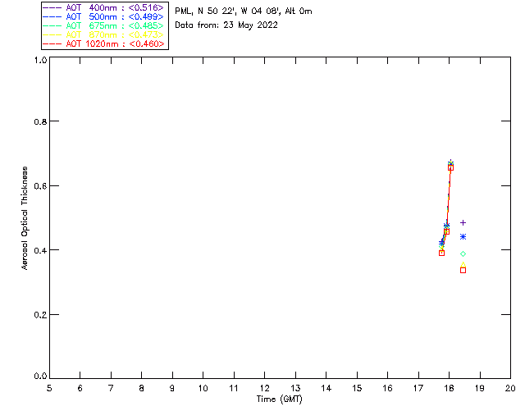Screen dimensions: 525x420
Task: Click the x-axis tick label 9
Action: coord(172,388)
